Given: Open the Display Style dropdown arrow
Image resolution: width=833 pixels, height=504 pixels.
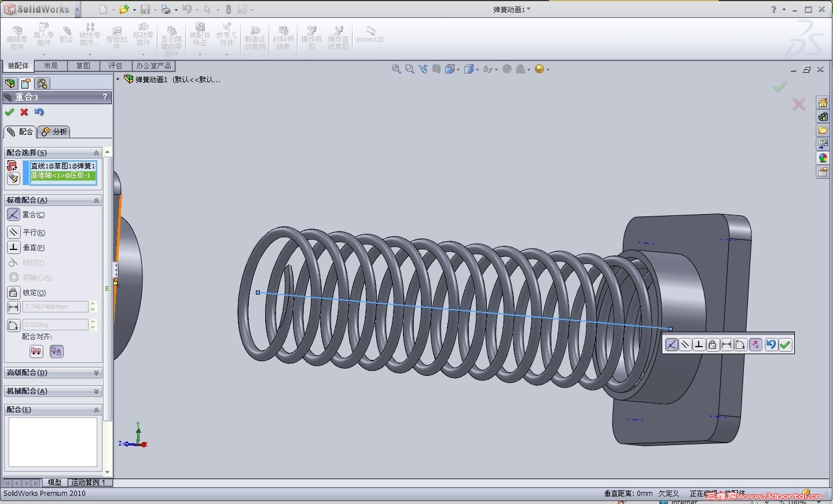Looking at the screenshot, I should point(478,69).
